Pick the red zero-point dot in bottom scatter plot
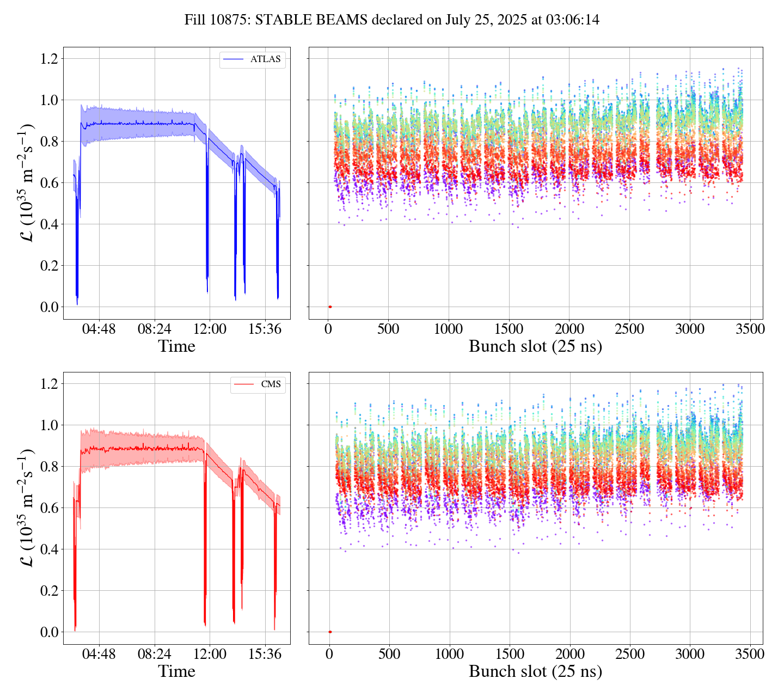 tap(330, 632)
